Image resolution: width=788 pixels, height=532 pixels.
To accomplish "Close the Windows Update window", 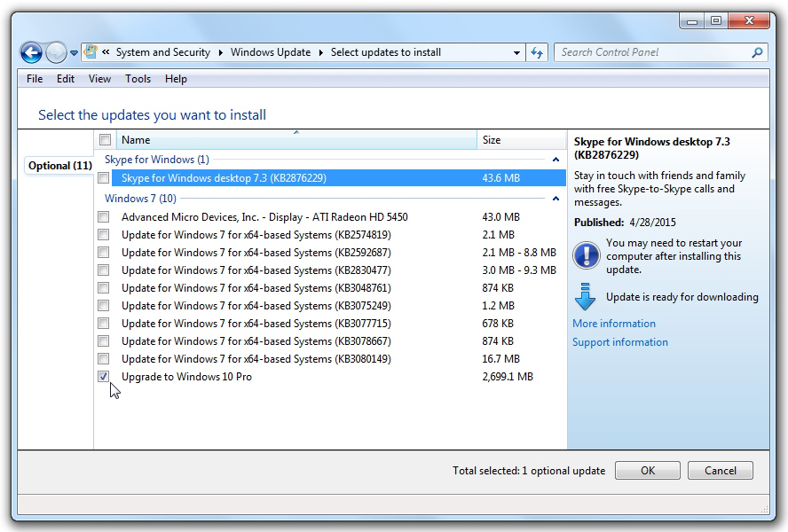I will (749, 21).
